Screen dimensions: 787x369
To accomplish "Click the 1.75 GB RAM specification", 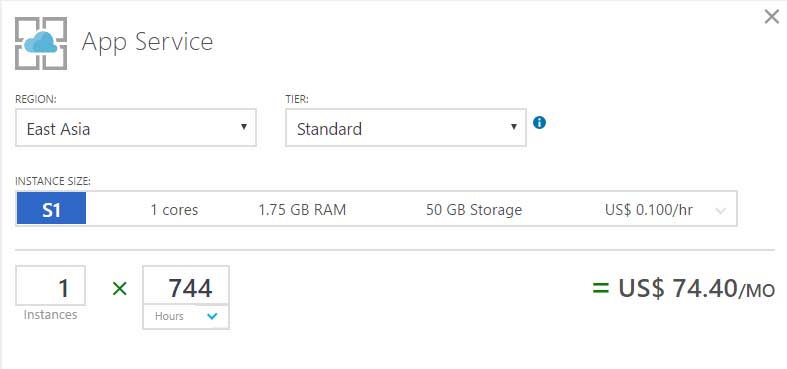I will tap(302, 209).
